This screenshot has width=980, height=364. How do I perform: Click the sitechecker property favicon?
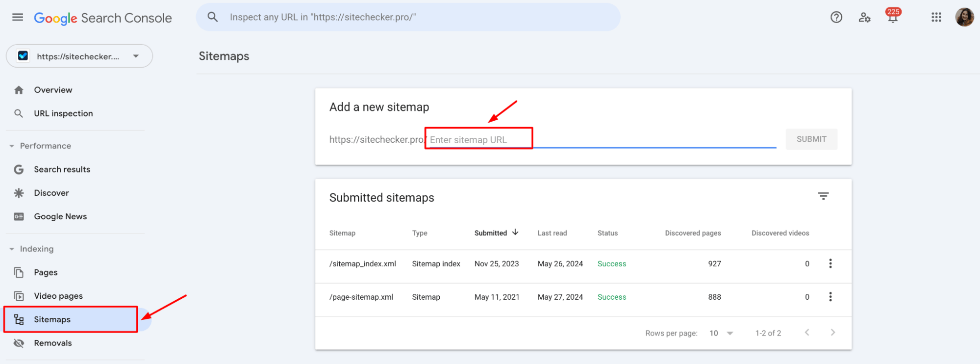(x=23, y=56)
